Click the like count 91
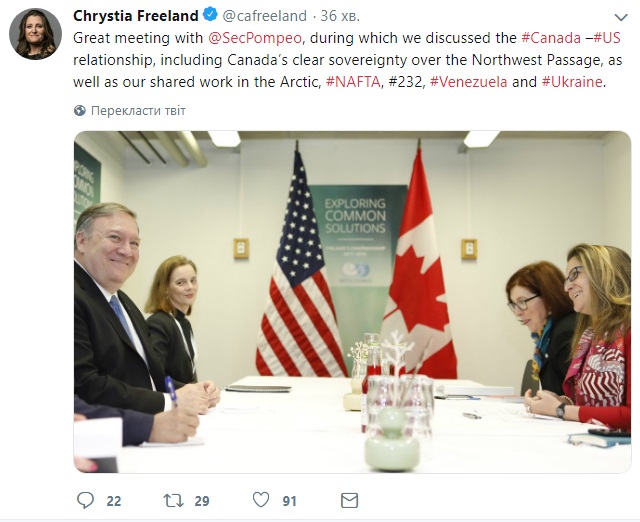 289,499
